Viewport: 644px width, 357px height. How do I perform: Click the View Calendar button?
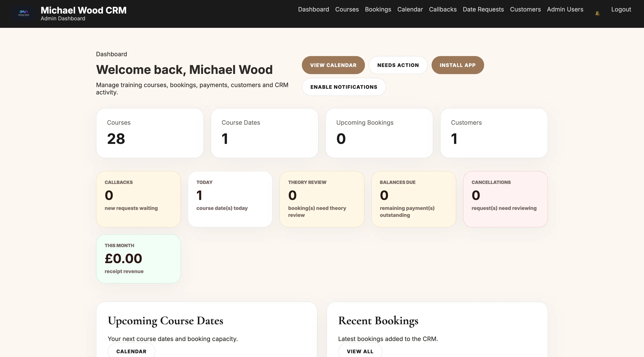[x=333, y=65]
